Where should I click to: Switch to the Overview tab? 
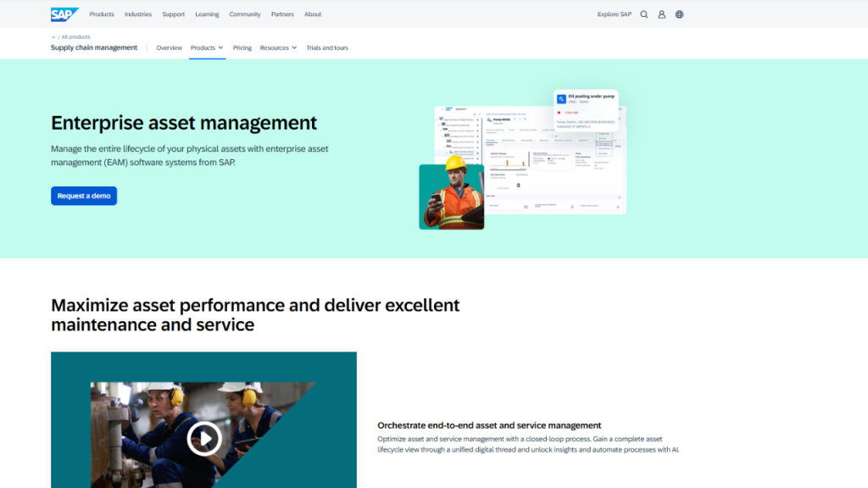169,48
